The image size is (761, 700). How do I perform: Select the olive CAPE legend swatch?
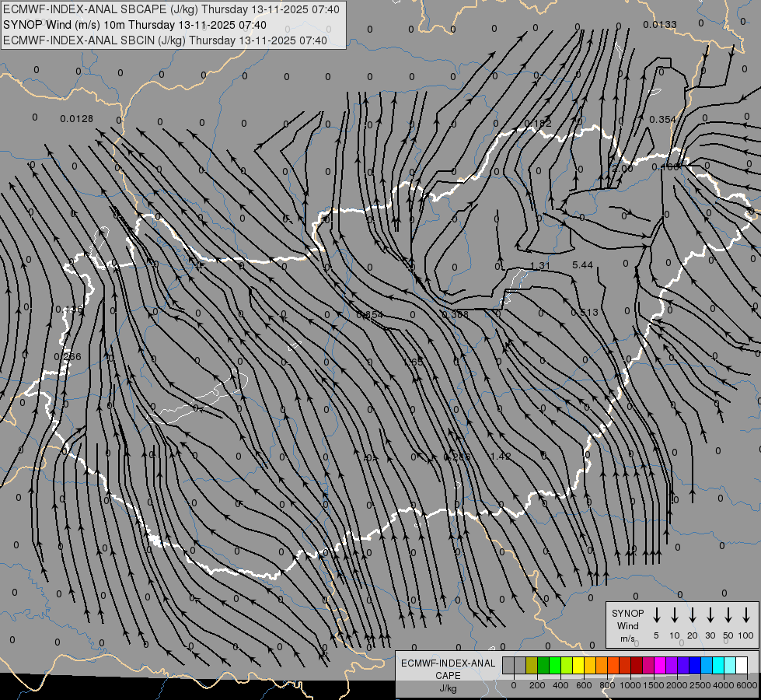(x=532, y=665)
